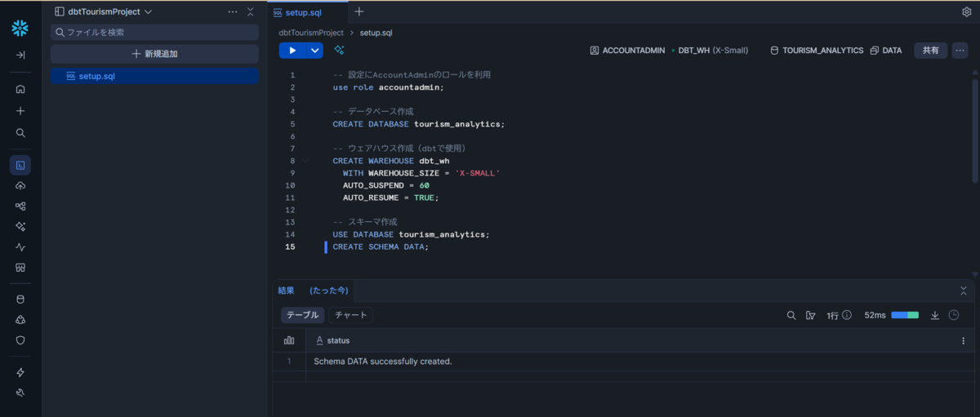Open the Admin wrench sidebar icon
The image size is (980, 417).
20,393
